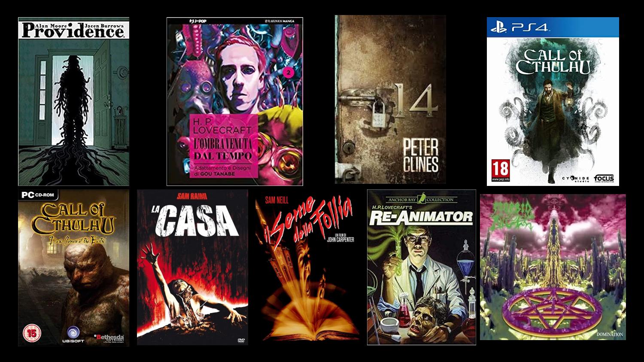Select the Re-Animator movie cover
The image size is (644, 362).
point(421,267)
